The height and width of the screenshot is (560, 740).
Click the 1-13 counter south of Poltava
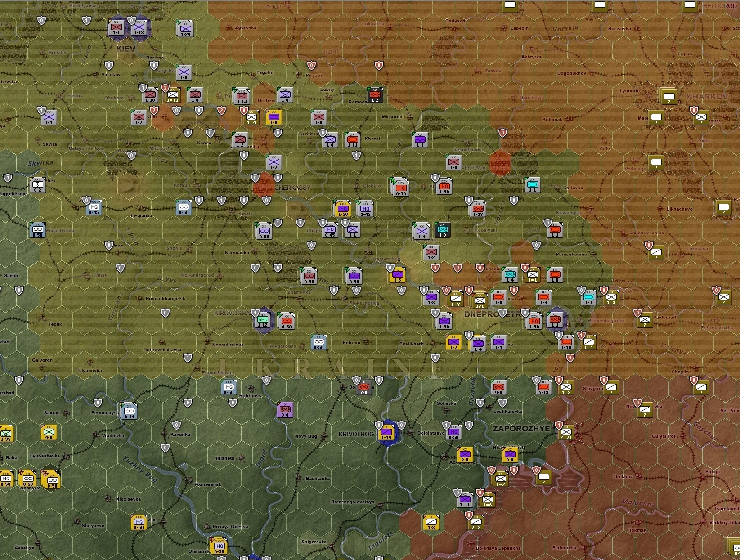click(x=478, y=209)
